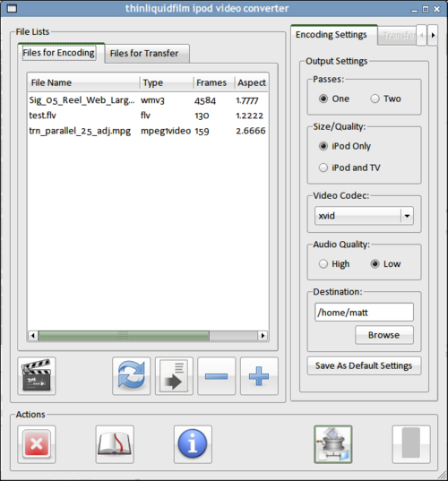The image size is (448, 481).
Task: Minimize the converter window
Action: click(415, 10)
